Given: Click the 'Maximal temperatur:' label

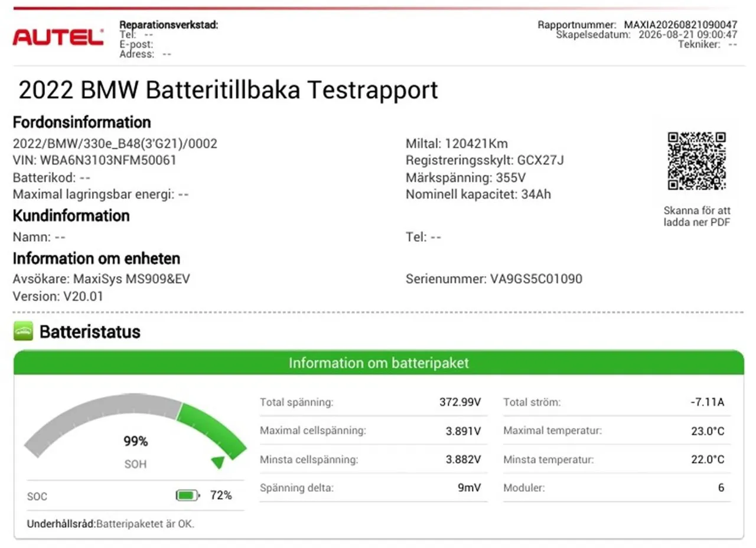Looking at the screenshot, I should (552, 430).
